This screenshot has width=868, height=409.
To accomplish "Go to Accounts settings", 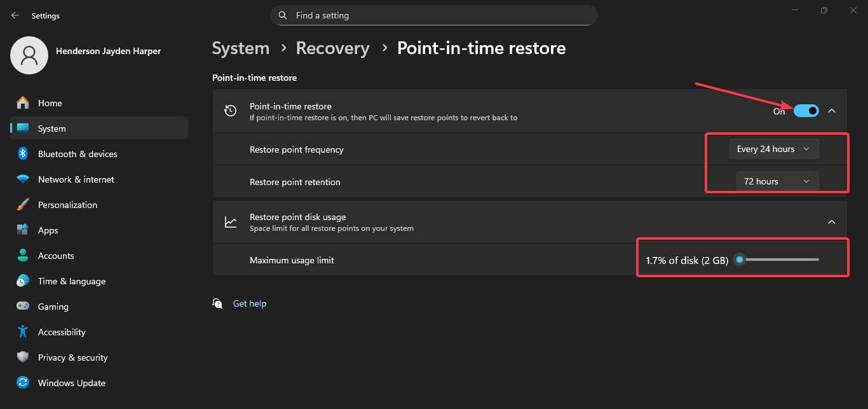I will pyautogui.click(x=56, y=256).
